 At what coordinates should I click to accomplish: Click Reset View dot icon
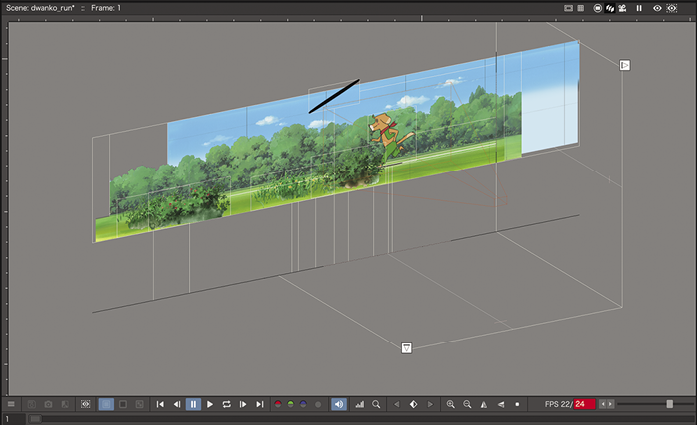517,404
